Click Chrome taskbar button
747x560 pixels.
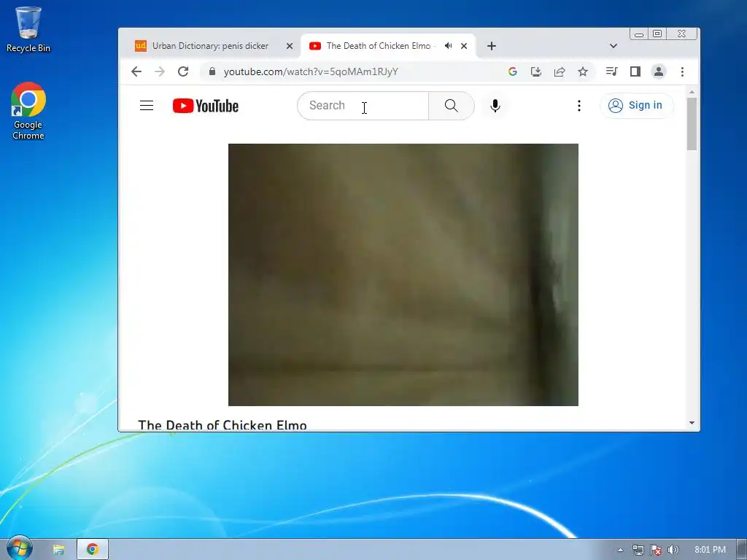93,550
